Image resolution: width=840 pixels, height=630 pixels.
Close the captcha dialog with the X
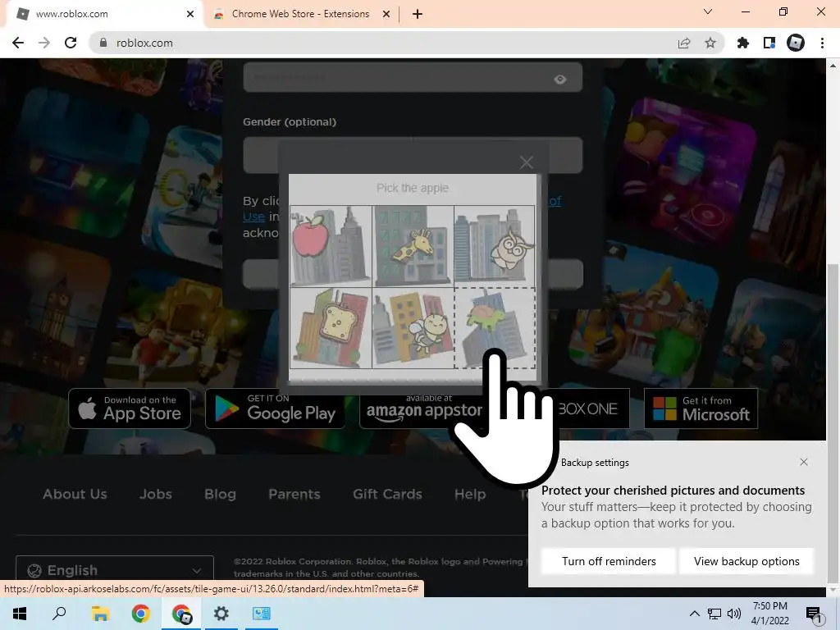[526, 162]
